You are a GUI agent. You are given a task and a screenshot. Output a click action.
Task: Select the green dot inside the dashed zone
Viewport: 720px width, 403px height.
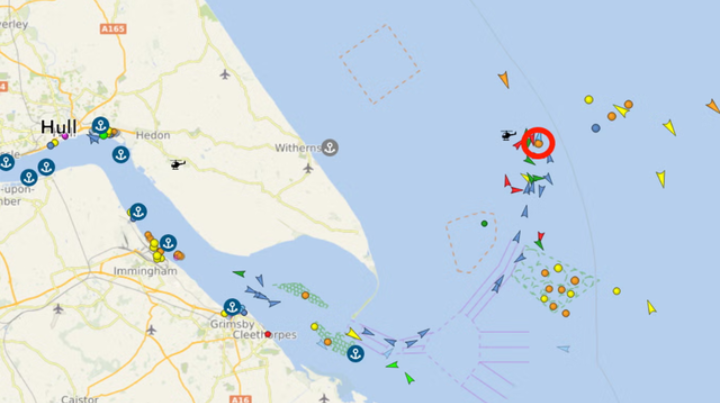point(484,224)
